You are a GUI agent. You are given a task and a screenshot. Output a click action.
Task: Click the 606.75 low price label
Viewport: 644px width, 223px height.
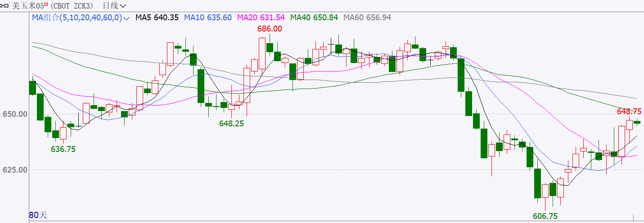click(x=545, y=216)
